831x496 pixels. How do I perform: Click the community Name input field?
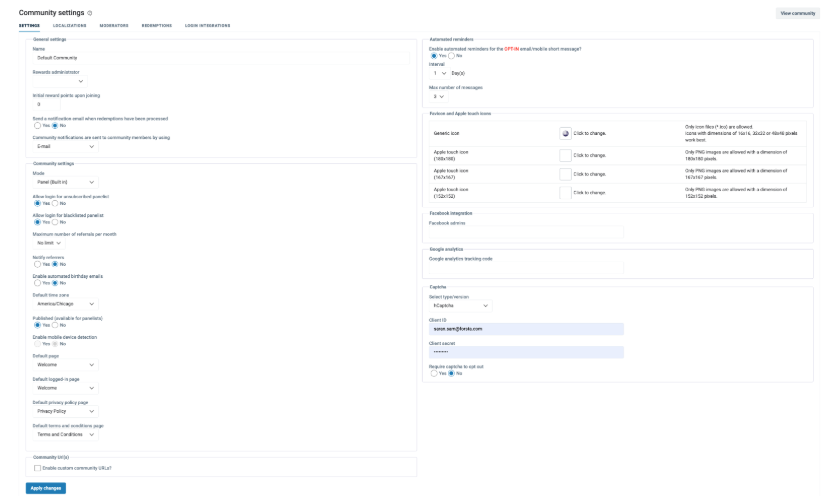pos(221,58)
